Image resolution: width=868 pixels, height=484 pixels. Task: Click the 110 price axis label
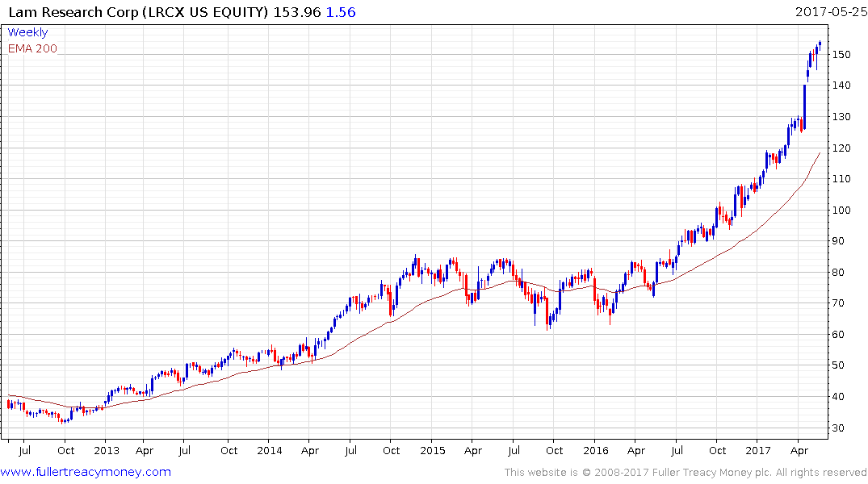point(841,178)
